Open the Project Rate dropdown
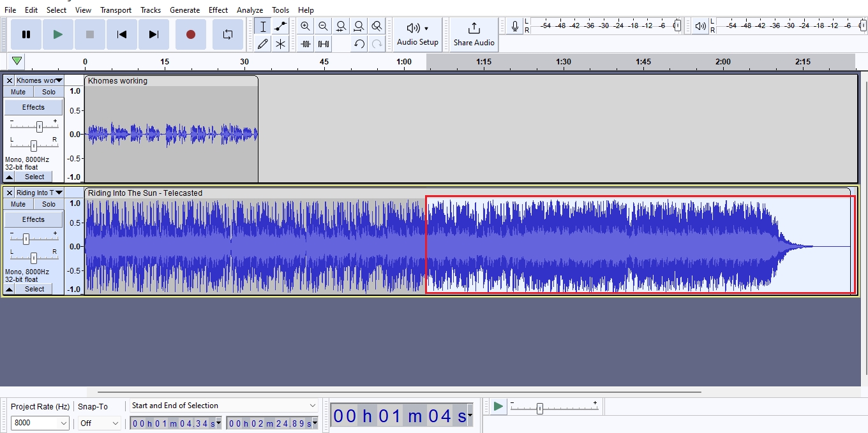868x433 pixels. pos(64,423)
